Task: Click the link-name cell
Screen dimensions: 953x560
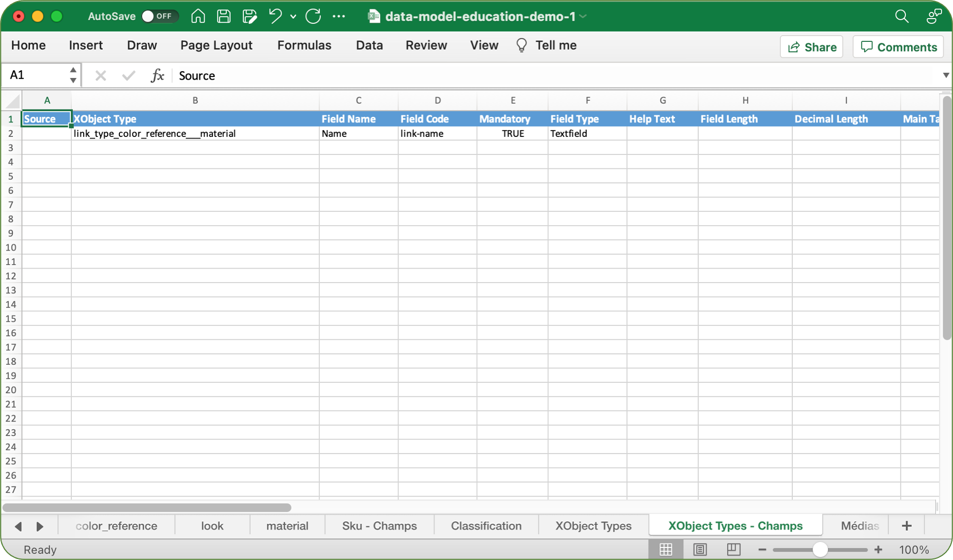Action: click(437, 133)
